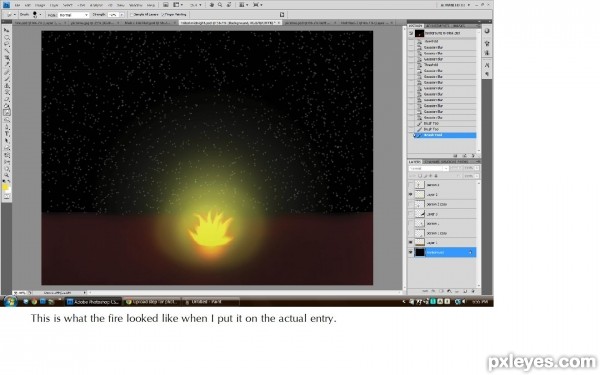Launch Bridge from the application bar
The width and height of the screenshot is (600, 375).
point(165,5)
